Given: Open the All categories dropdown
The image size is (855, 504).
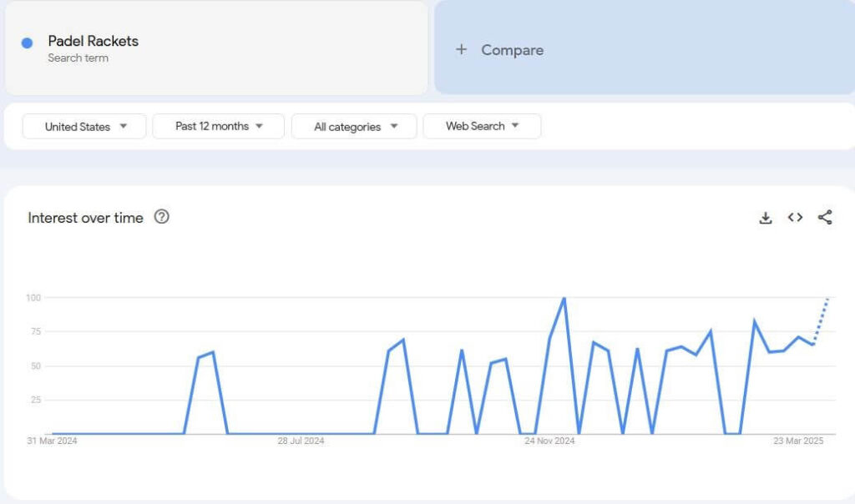Looking at the screenshot, I should pyautogui.click(x=354, y=127).
